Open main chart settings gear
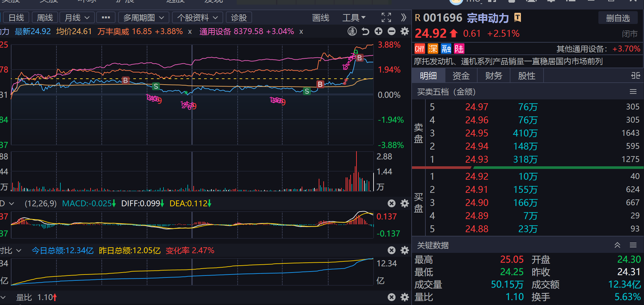This screenshot has width=644, height=305. click(405, 31)
